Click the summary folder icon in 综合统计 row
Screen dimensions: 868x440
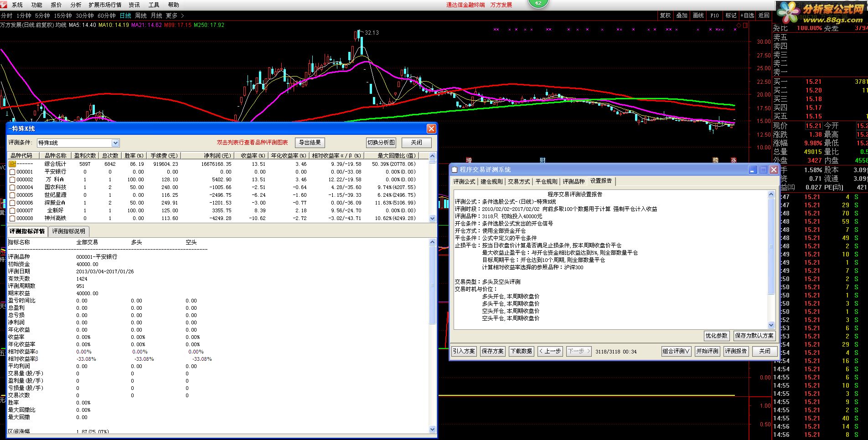(12, 164)
